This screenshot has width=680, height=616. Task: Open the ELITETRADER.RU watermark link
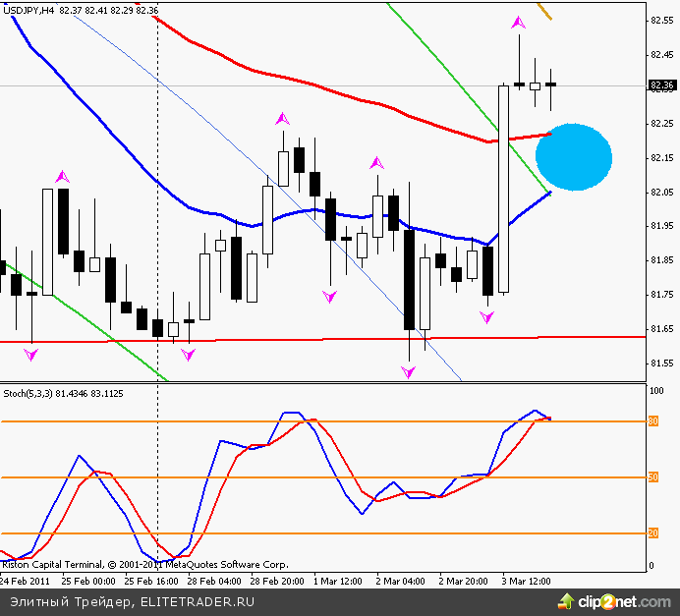(197, 601)
